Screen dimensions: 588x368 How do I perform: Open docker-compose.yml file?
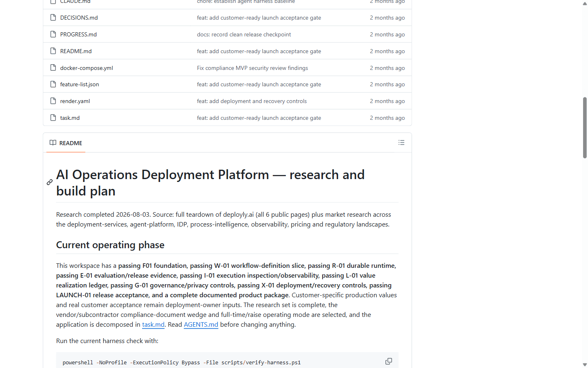[x=87, y=68]
